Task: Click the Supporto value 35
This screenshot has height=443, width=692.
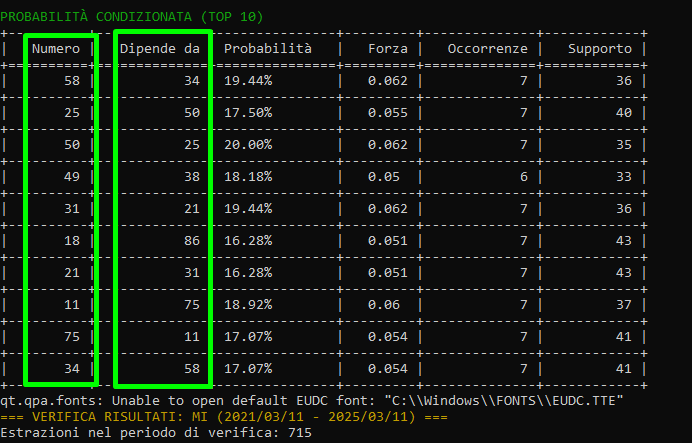Action: [x=624, y=145]
